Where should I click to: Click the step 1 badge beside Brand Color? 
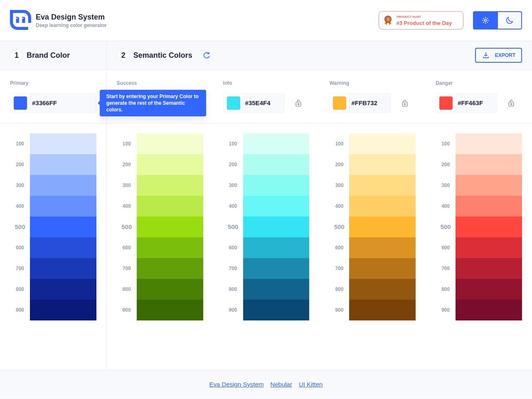(x=16, y=55)
